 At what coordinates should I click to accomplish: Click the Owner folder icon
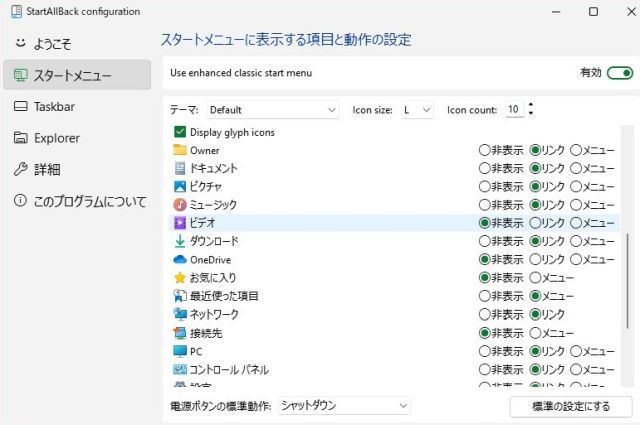(x=180, y=150)
